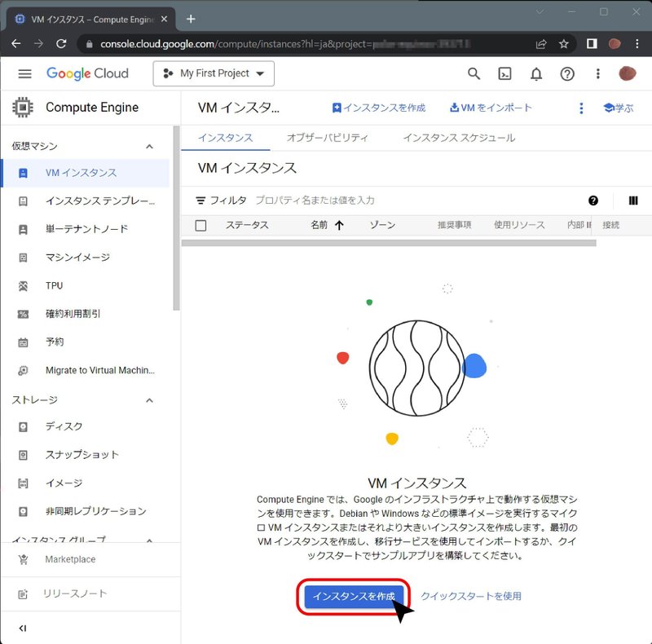Click the sidebar vertical scrollbar
This screenshot has height=644, width=652.
(x=176, y=218)
